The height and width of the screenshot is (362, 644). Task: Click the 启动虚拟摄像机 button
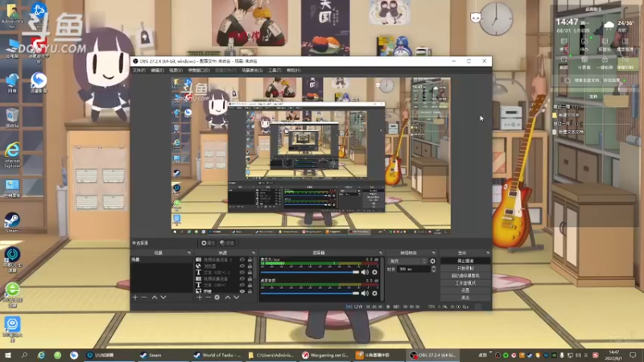coord(465,276)
